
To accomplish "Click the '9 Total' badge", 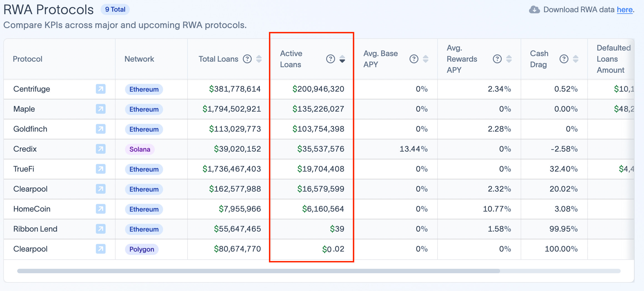I will pyautogui.click(x=115, y=9).
